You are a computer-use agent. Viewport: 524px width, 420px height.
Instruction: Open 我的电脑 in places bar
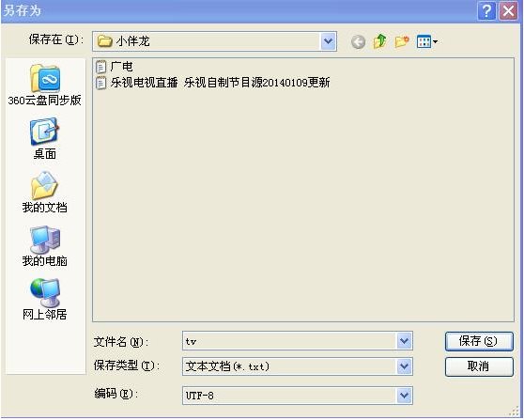(45, 246)
